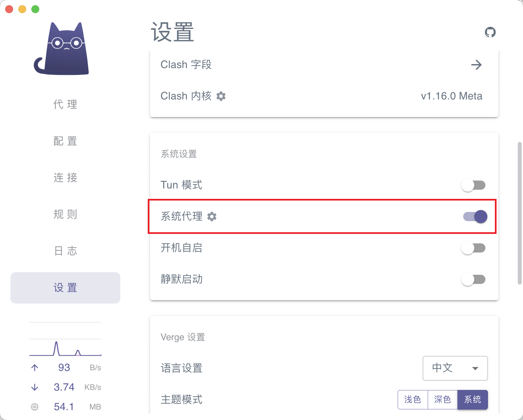Click the 3.74 download speed value
The height and width of the screenshot is (420, 523).
64,387
